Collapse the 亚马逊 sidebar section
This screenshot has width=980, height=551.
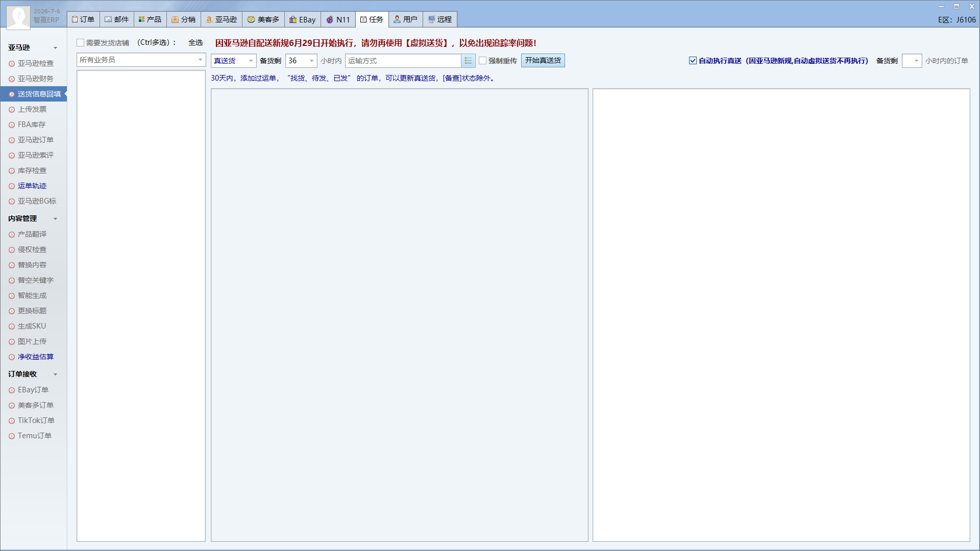point(55,48)
